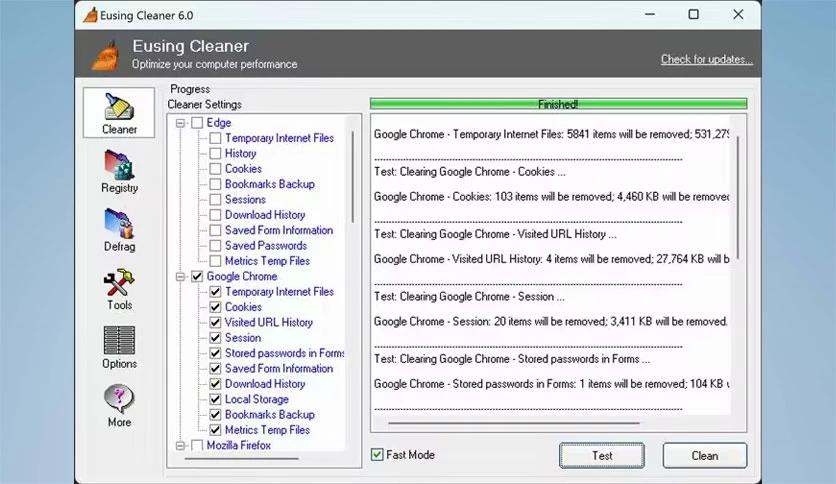Screen dimensions: 836x484
Task: Uncheck Chrome Download History checkbox
Action: [x=215, y=384]
